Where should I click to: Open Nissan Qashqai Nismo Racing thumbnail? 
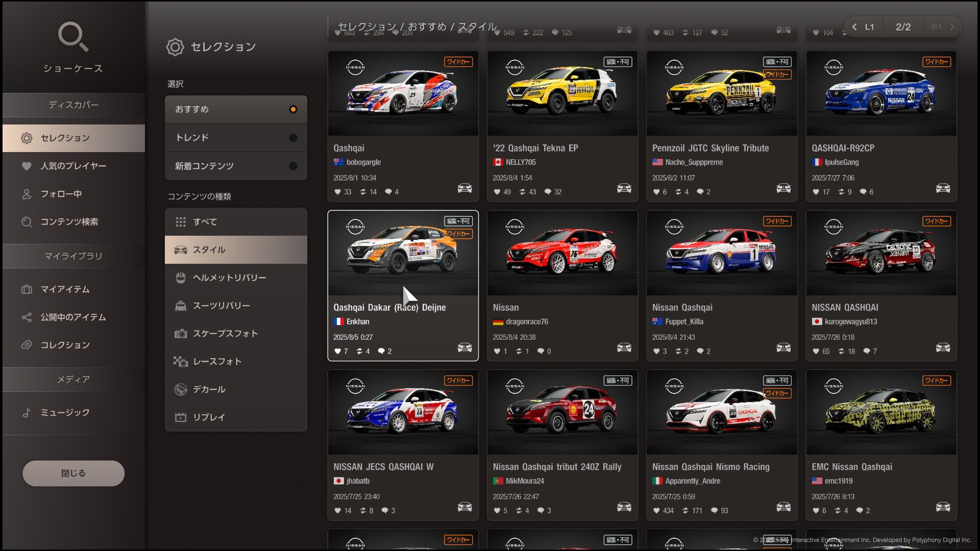tap(721, 412)
